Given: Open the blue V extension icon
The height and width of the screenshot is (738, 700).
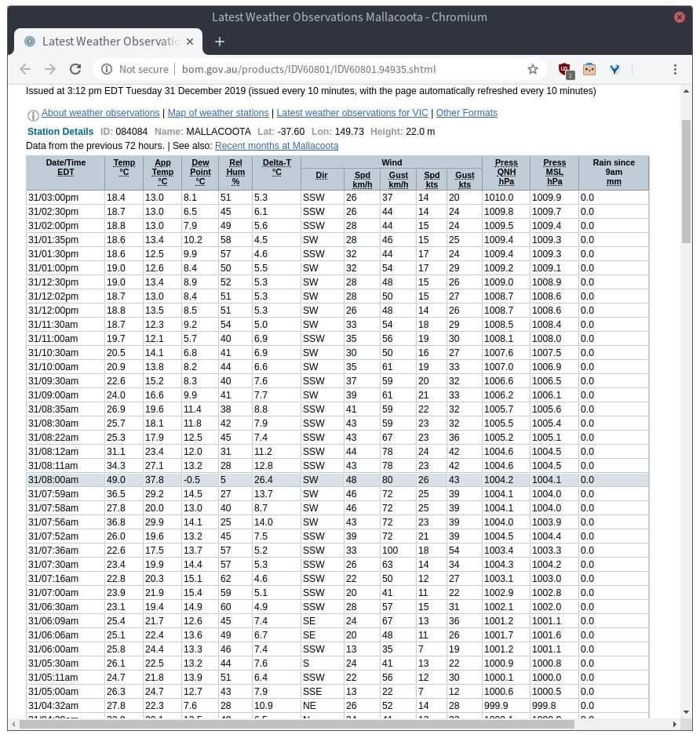Looking at the screenshot, I should [614, 69].
